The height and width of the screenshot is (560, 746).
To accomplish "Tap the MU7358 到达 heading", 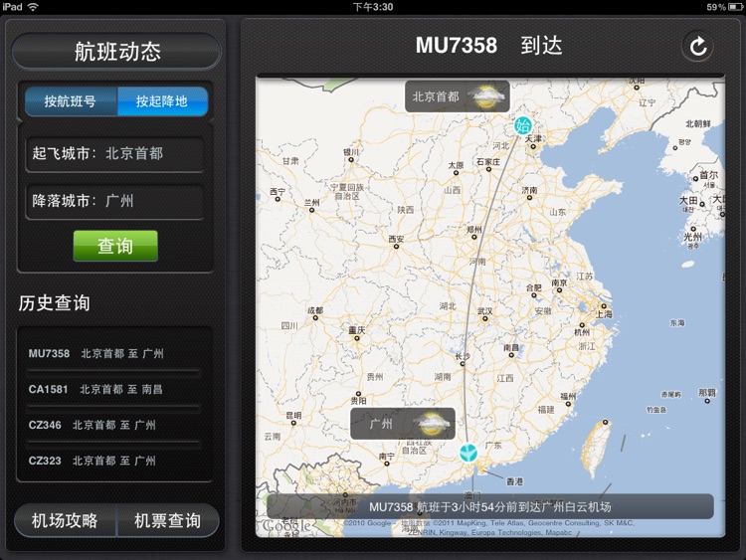I will pyautogui.click(x=489, y=46).
